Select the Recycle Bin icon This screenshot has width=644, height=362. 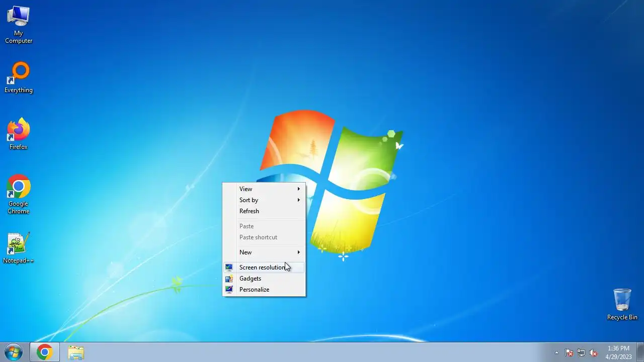[622, 304]
